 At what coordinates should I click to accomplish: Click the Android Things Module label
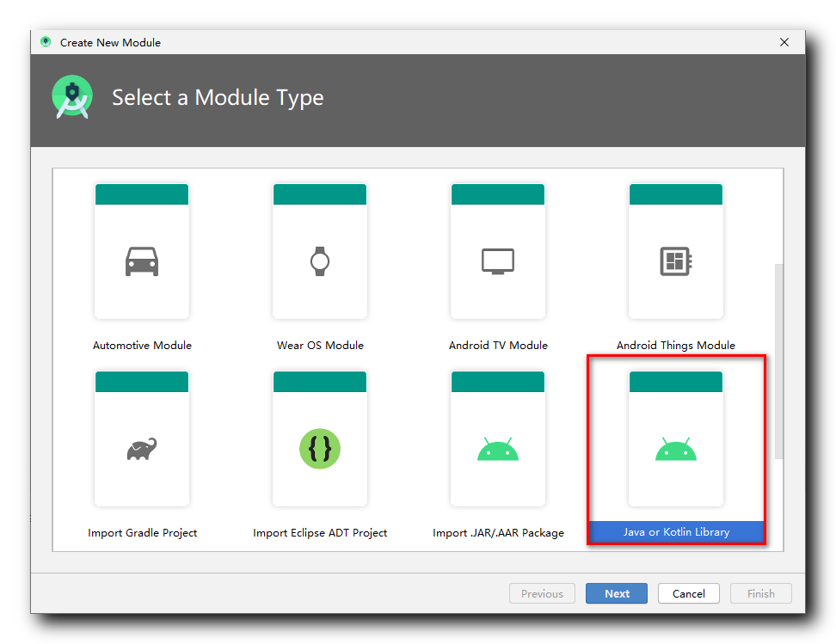[x=676, y=345]
